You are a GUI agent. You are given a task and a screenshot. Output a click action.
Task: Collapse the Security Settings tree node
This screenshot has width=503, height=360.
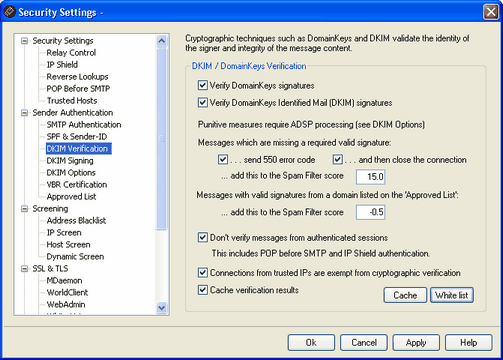(x=24, y=41)
